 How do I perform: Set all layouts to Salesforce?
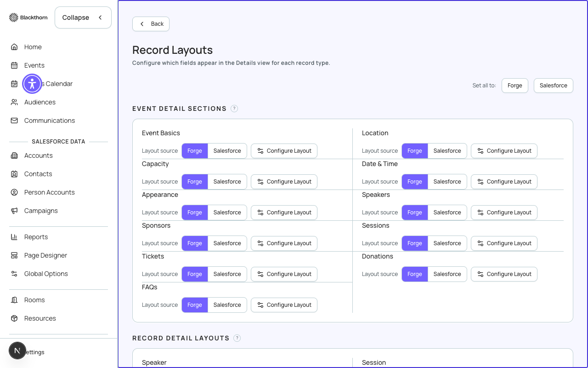click(554, 86)
